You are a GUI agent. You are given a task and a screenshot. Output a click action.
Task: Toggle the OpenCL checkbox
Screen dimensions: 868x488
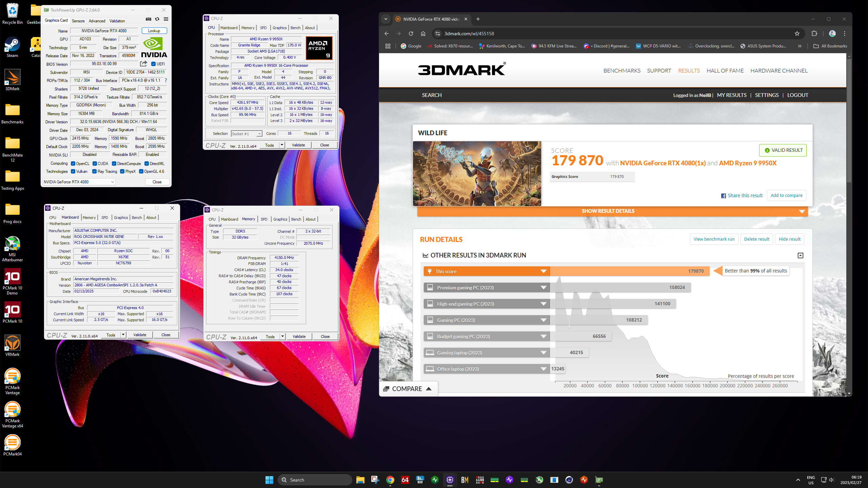click(73, 164)
